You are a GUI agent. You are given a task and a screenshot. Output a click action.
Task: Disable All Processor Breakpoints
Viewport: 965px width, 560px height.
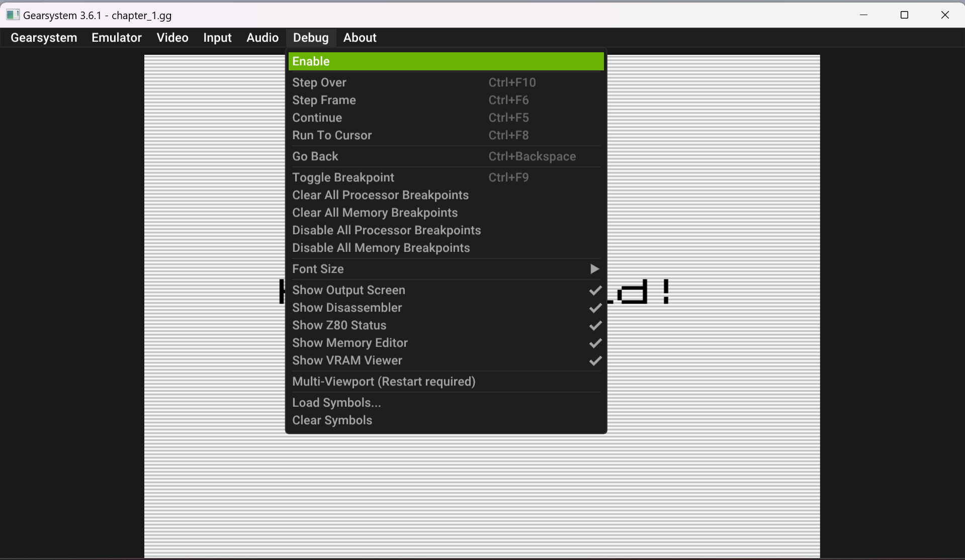446,230
